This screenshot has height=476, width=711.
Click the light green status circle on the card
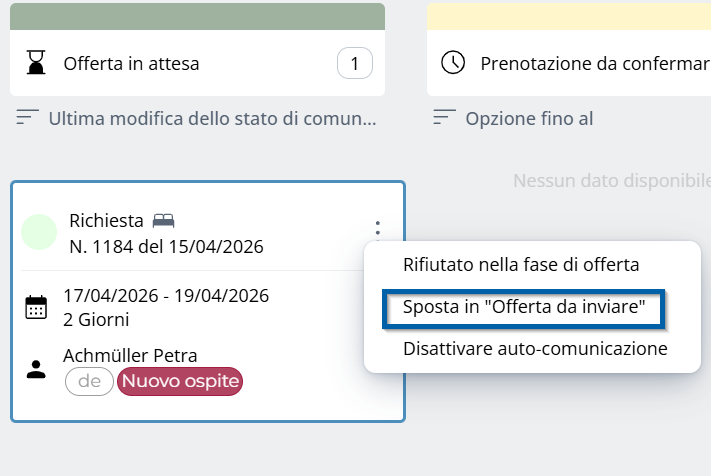pyautogui.click(x=39, y=232)
